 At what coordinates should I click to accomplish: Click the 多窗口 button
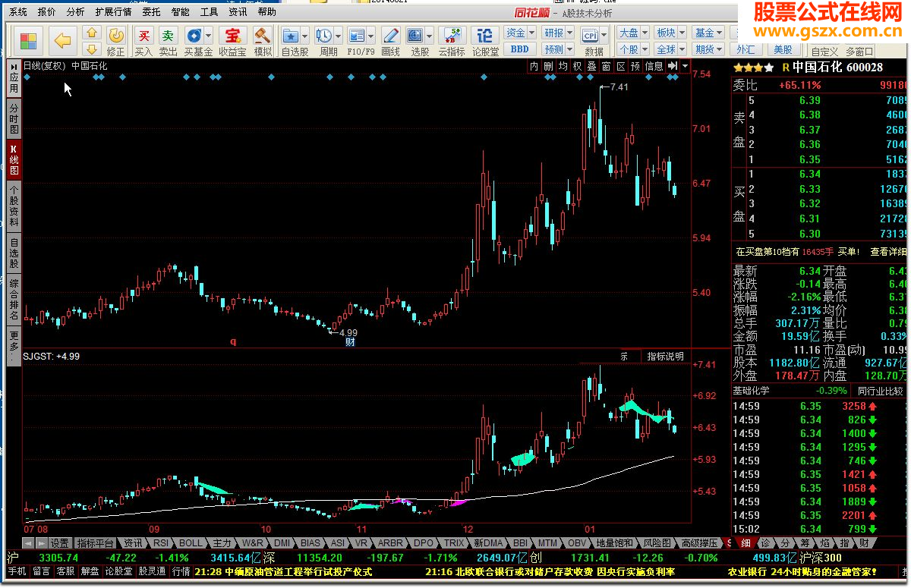[859, 52]
